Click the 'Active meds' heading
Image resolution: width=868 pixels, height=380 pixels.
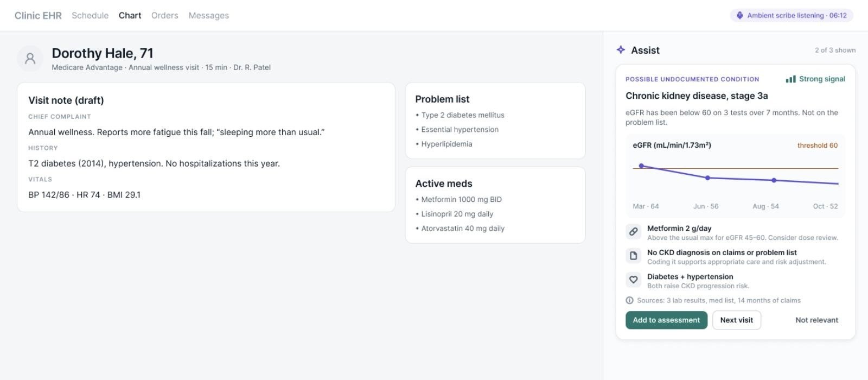pos(444,184)
